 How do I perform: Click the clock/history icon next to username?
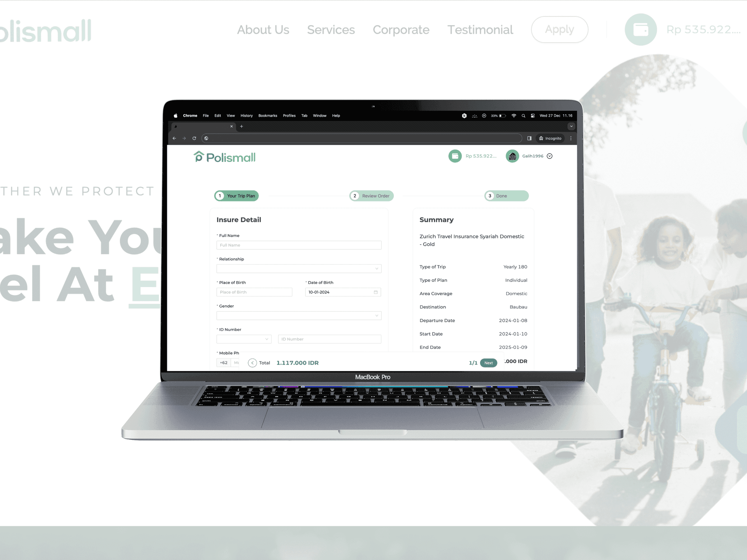[550, 156]
